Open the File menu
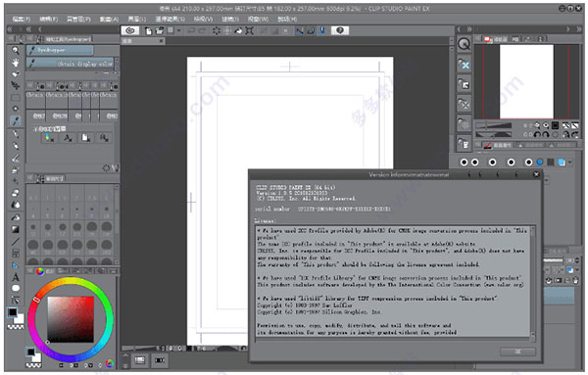 [x=21, y=19]
